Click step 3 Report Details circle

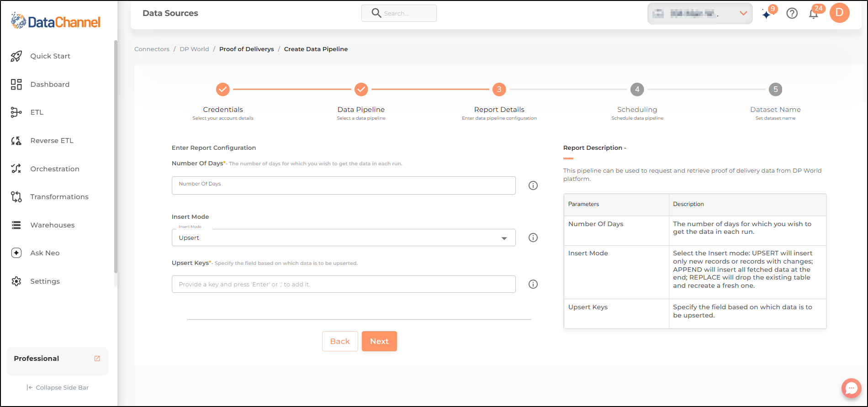(x=499, y=90)
